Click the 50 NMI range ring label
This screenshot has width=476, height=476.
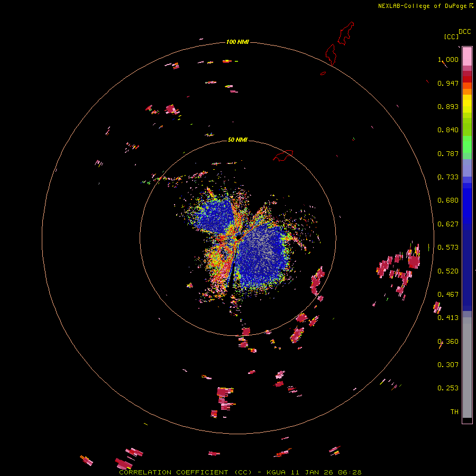tap(237, 140)
